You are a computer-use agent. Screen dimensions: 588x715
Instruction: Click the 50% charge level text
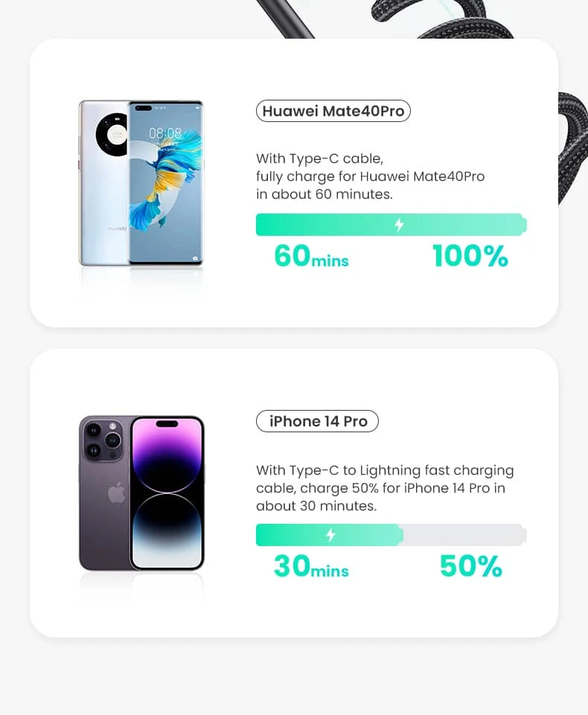tap(470, 567)
